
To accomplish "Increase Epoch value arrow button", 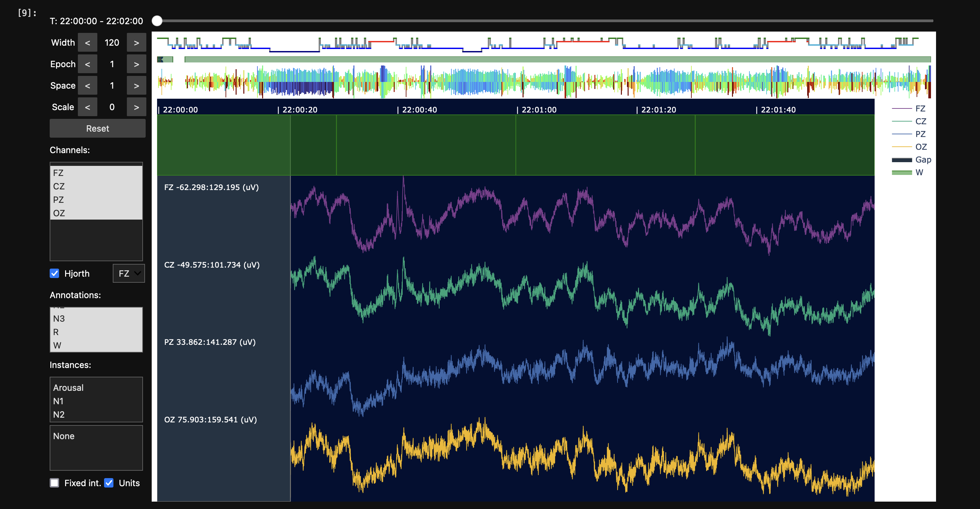I will click(136, 64).
